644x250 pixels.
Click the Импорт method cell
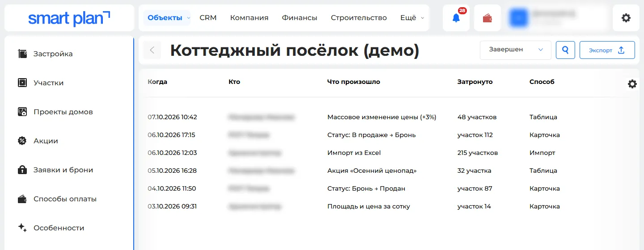point(542,153)
